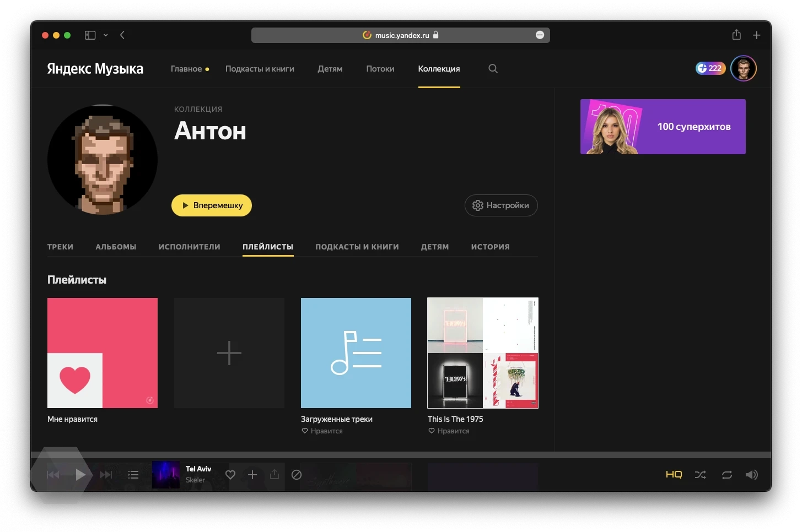Create new playlist with plus tile
Screen dimensions: 802x532
tap(229, 353)
